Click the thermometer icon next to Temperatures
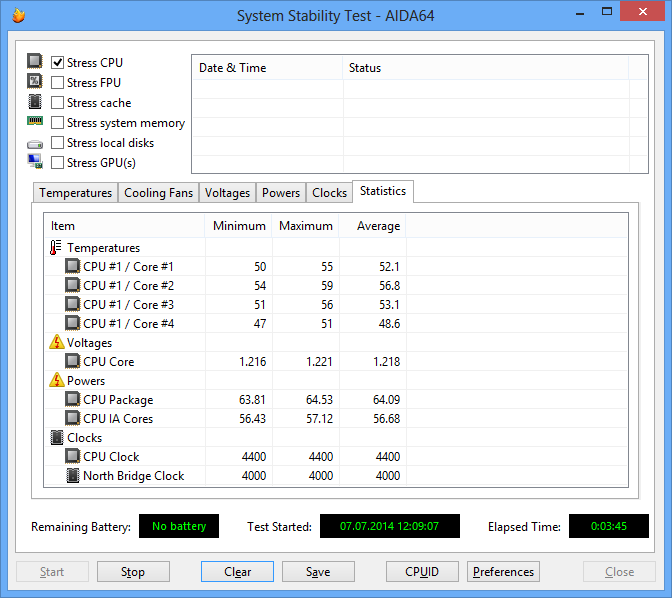The image size is (672, 598). pyautogui.click(x=55, y=248)
